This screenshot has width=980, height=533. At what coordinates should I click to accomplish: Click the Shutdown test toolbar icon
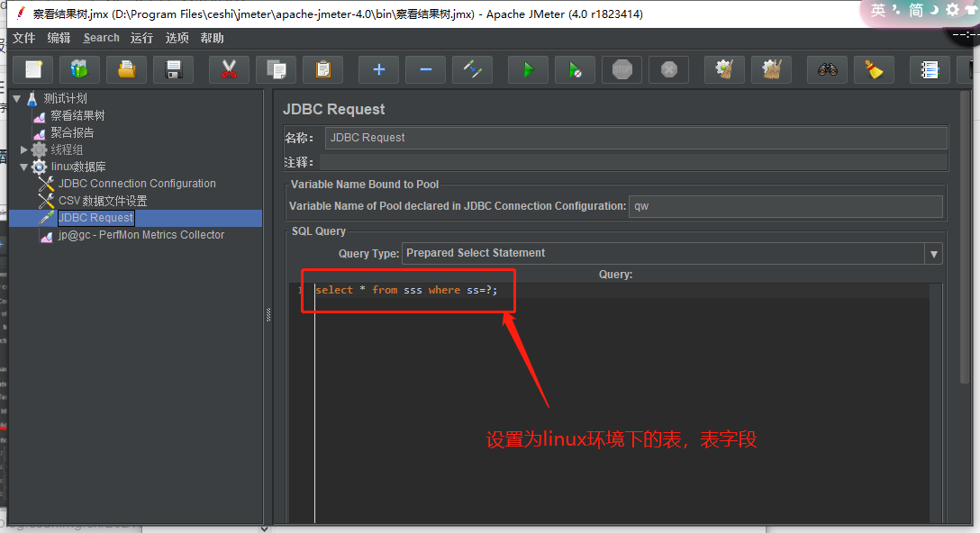(668, 69)
